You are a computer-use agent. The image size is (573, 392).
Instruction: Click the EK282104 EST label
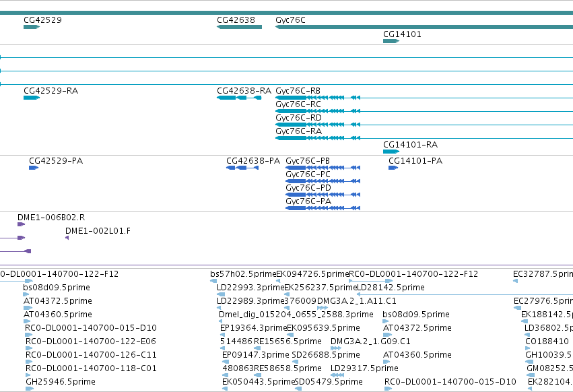point(550,382)
